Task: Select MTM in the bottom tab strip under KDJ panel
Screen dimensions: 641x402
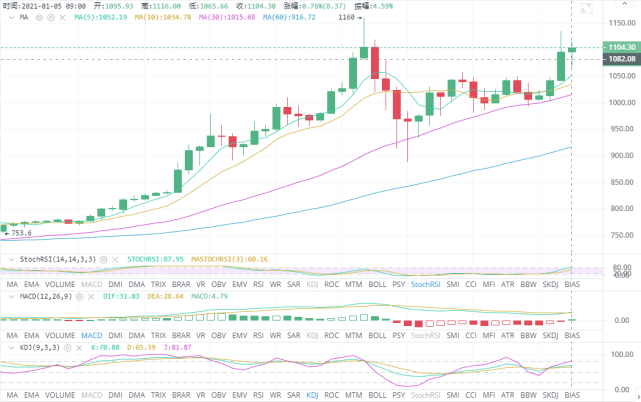Action: (354, 395)
